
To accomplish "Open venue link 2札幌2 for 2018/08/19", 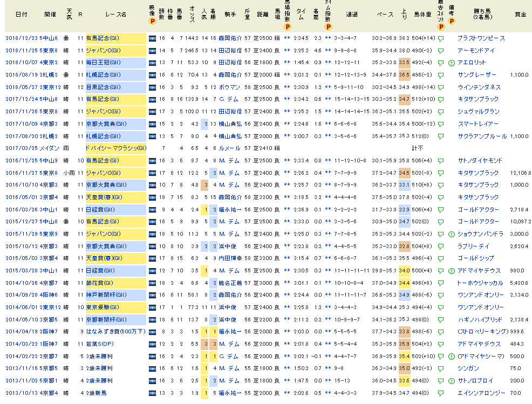I will 48,75.
